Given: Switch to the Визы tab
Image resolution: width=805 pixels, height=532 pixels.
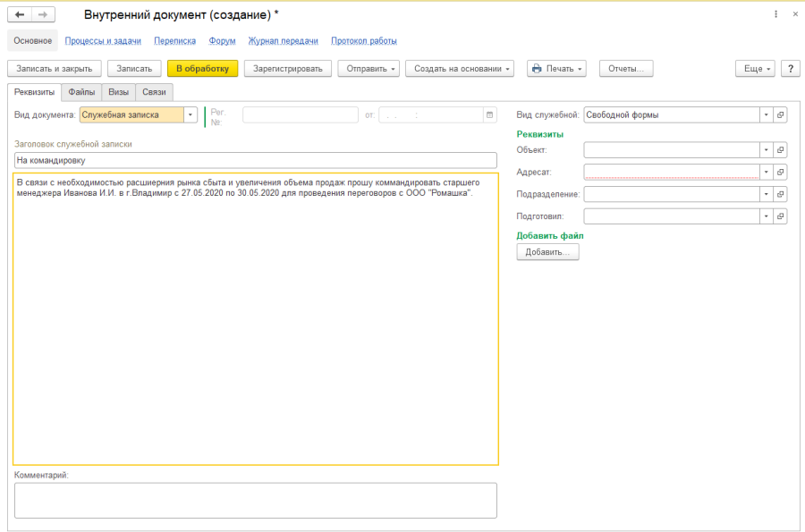Looking at the screenshot, I should click(x=119, y=91).
